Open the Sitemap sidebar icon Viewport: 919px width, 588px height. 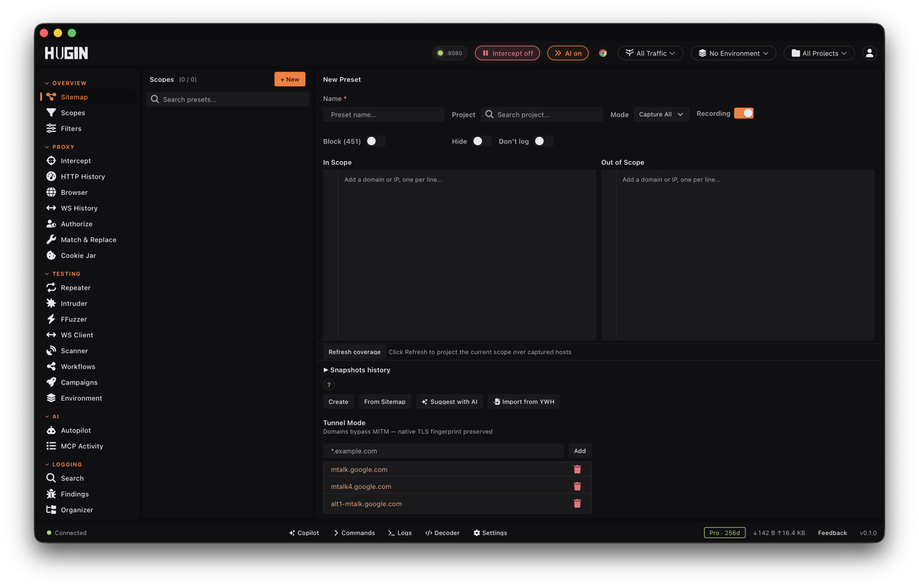(51, 97)
